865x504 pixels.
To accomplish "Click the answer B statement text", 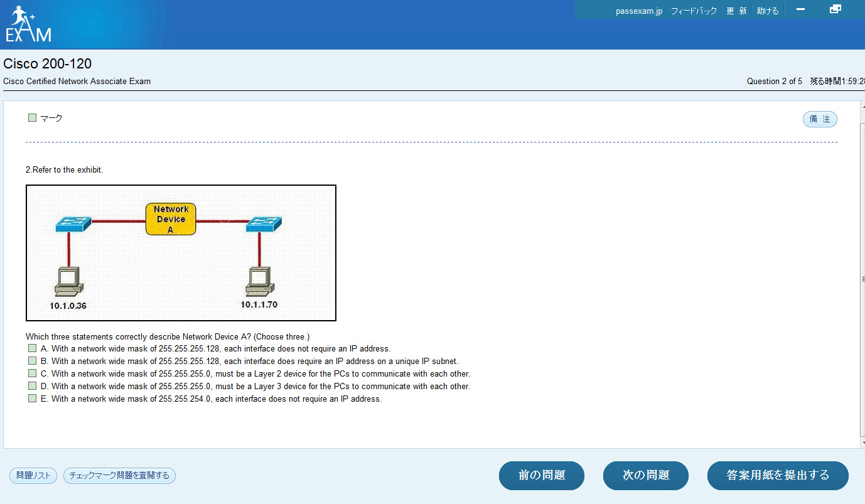I will point(250,361).
